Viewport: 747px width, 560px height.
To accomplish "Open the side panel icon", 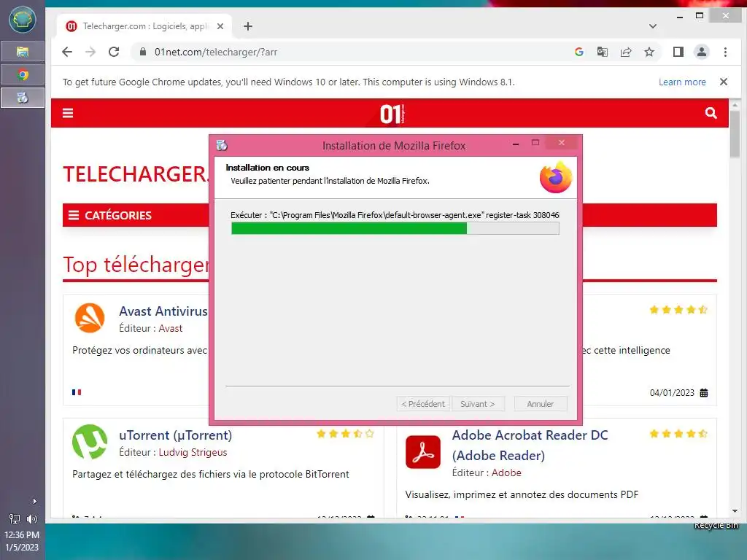I will pyautogui.click(x=678, y=52).
